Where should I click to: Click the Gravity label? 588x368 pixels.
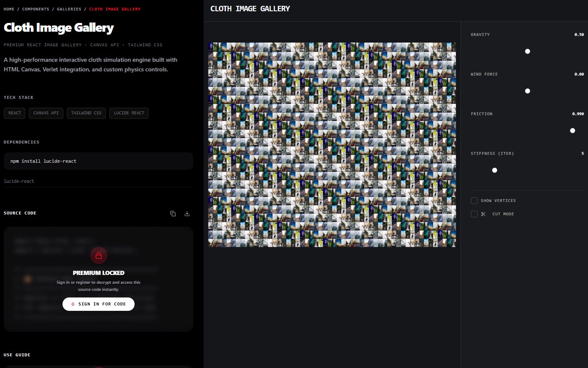[480, 35]
